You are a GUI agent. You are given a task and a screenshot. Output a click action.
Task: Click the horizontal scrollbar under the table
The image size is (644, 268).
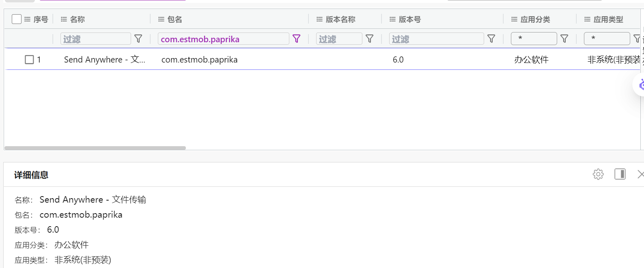95,148
